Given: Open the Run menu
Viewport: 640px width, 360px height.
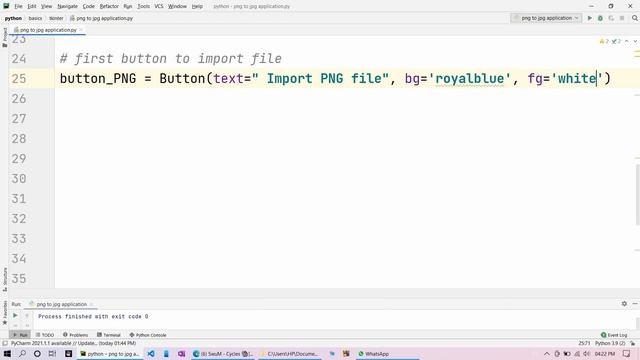Looking at the screenshot, I should click(x=128, y=6).
